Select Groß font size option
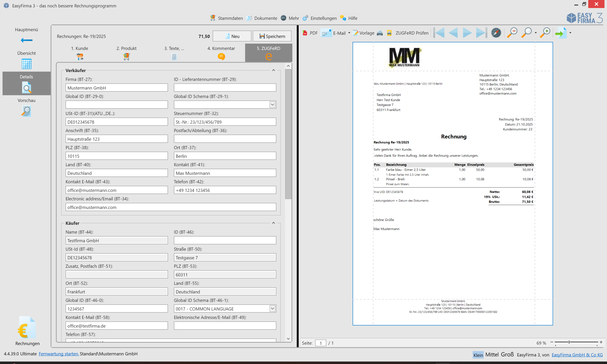Screen dimensions: 607x364 (507, 355)
